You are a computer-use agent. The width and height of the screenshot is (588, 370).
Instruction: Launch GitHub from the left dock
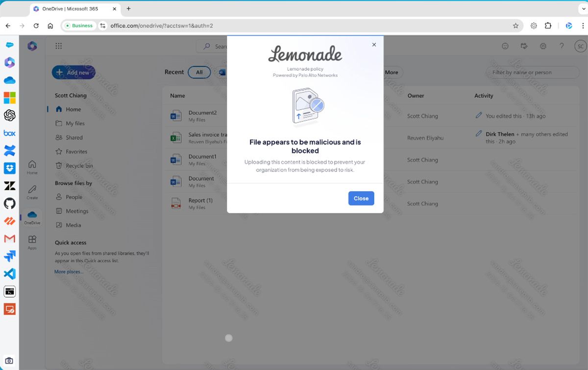9,203
